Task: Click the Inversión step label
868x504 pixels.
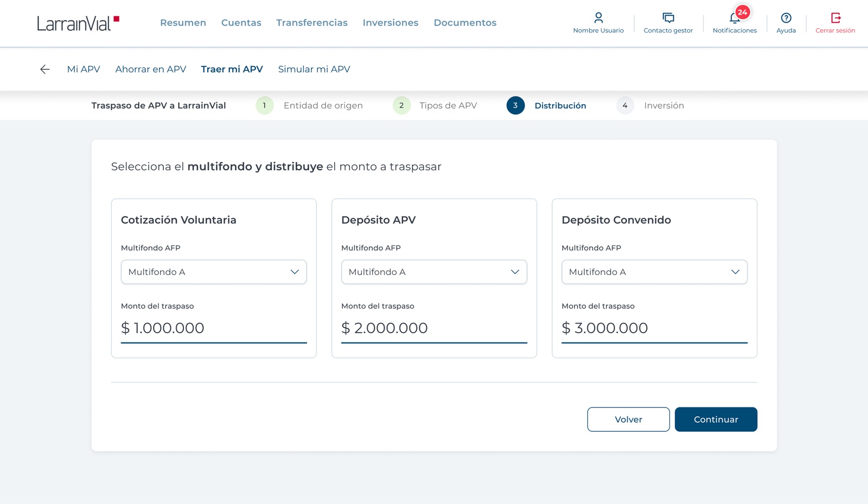Action: click(664, 105)
